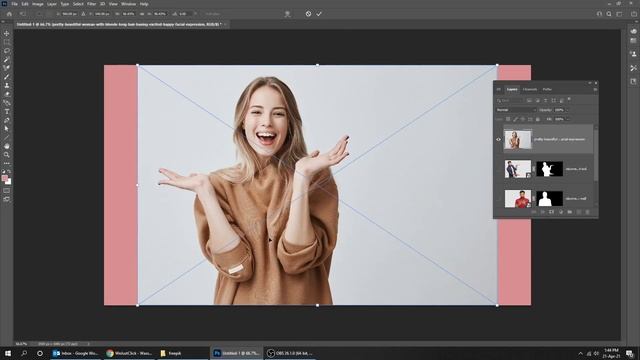This screenshot has height=360, width=640.
Task: Switch to the Paths tab
Action: point(547,89)
